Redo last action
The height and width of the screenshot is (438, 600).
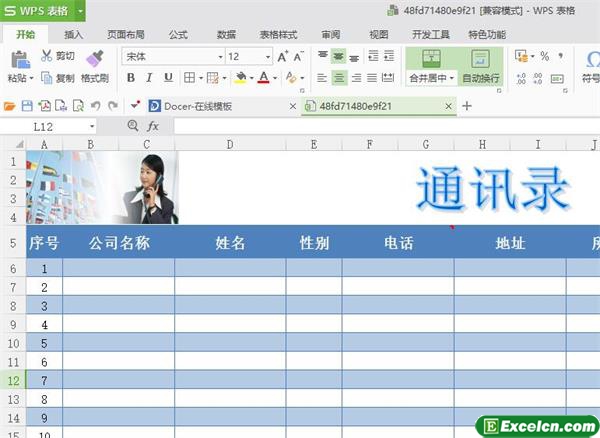pos(113,106)
